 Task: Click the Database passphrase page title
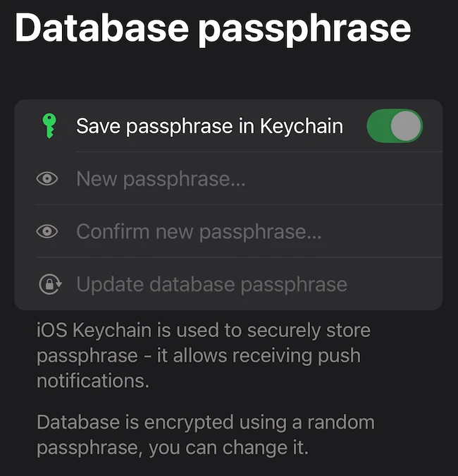pos(213,29)
